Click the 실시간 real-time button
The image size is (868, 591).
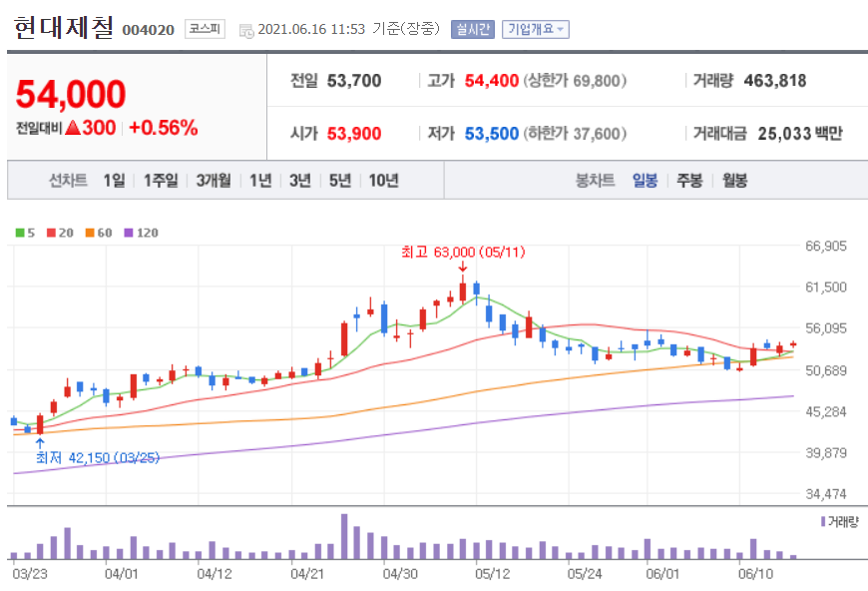coord(472,29)
